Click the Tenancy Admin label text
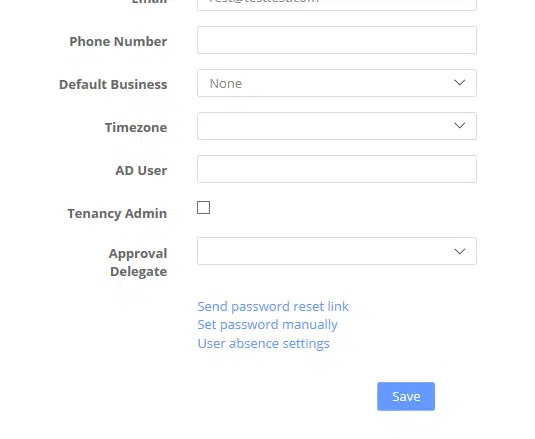 [x=117, y=214]
